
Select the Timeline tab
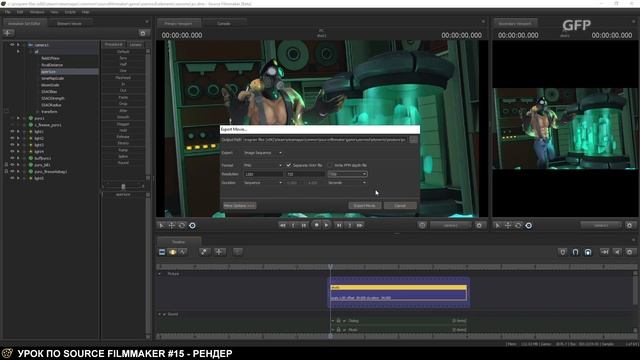coord(178,242)
